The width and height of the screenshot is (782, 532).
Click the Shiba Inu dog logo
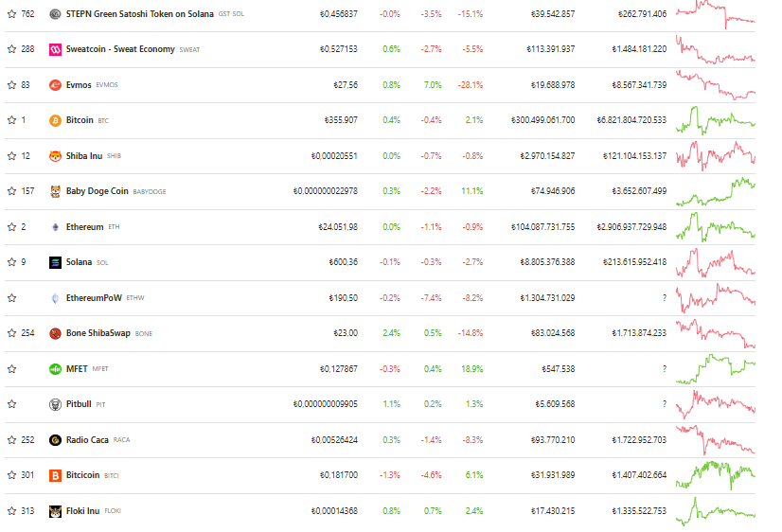pos(55,156)
